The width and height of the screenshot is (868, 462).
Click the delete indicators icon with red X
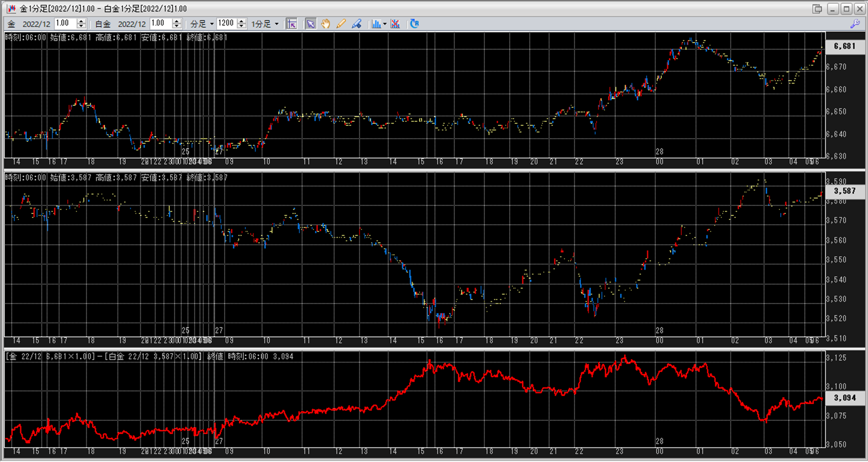click(395, 24)
